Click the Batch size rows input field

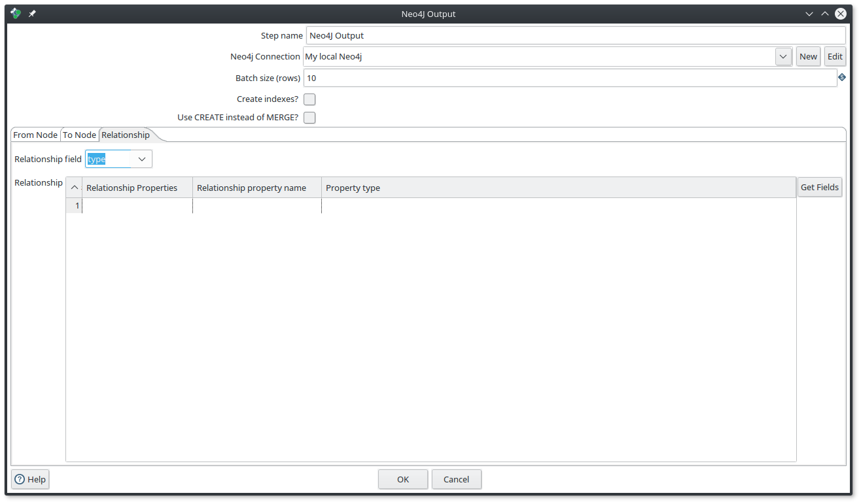pyautogui.click(x=570, y=78)
